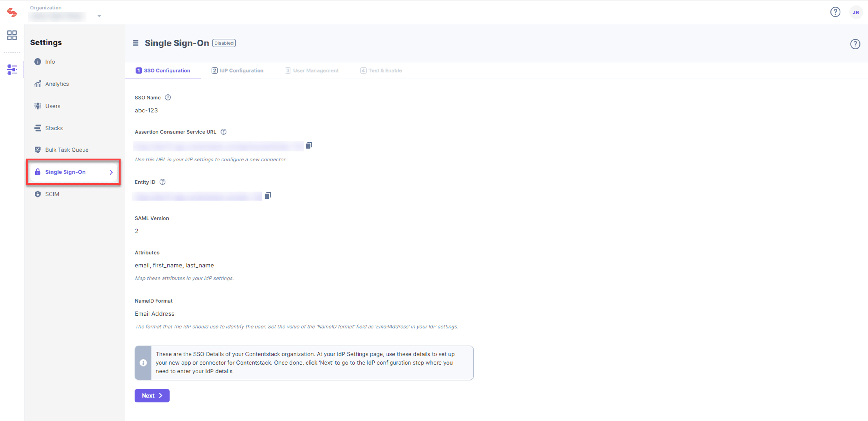The width and height of the screenshot is (868, 421).
Task: Open the dashboard grid icon
Action: click(12, 35)
